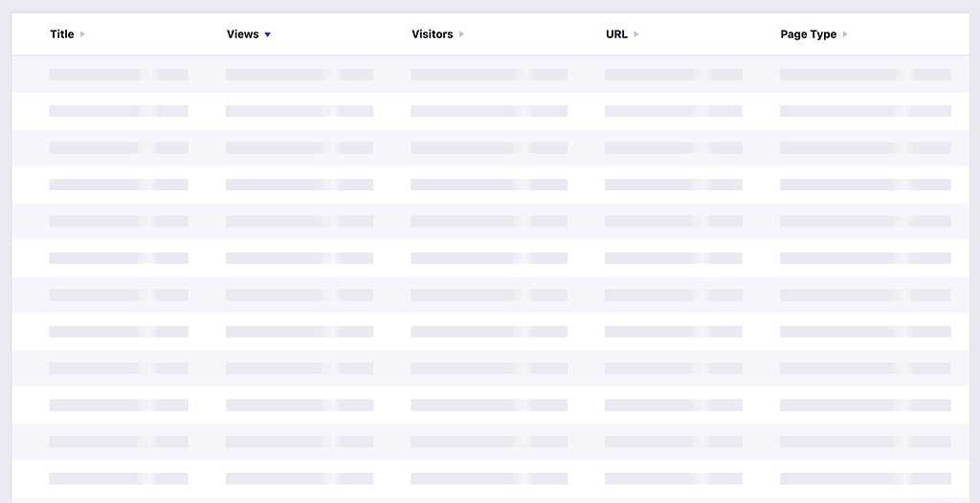The image size is (980, 503).
Task: Click second row's Views loading placeholder
Action: 299,111
